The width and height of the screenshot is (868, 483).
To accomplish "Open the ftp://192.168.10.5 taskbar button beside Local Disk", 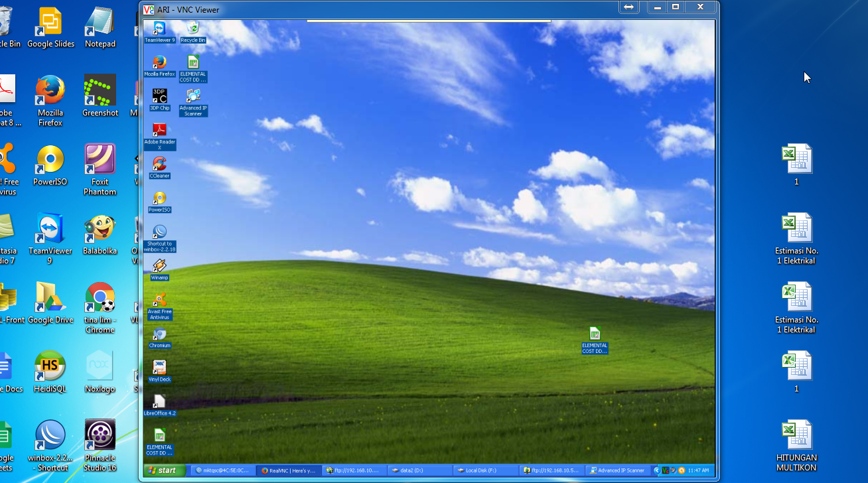I will [x=551, y=470].
